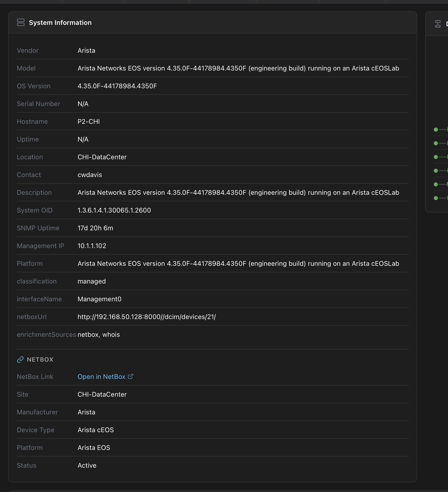Switch to the second tab at the top

tap(93, 1)
